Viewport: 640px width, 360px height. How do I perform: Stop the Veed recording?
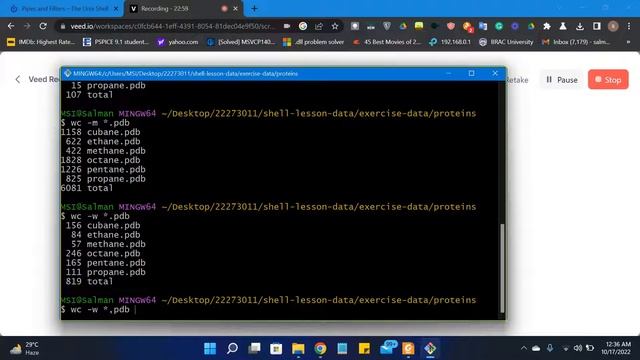point(608,80)
